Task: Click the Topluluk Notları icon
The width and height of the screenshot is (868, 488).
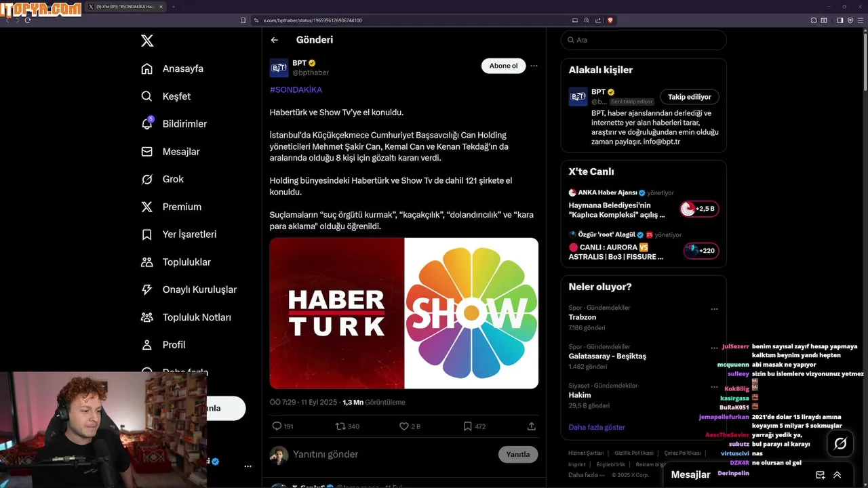Action: coord(147,317)
